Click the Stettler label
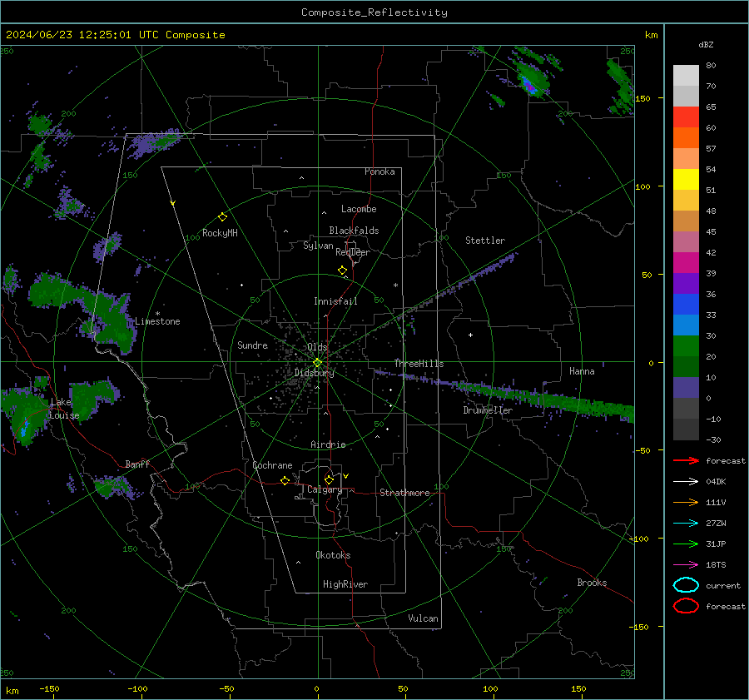The height and width of the screenshot is (700, 749). click(485, 241)
